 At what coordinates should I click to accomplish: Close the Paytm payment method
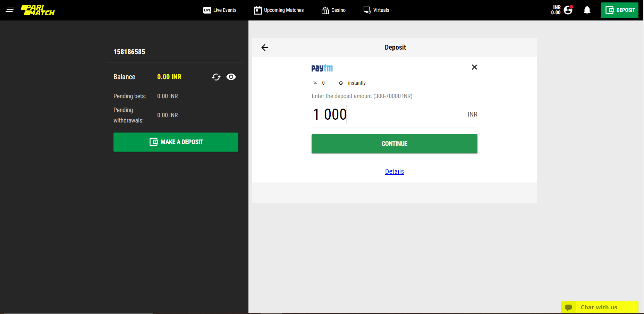tap(474, 67)
